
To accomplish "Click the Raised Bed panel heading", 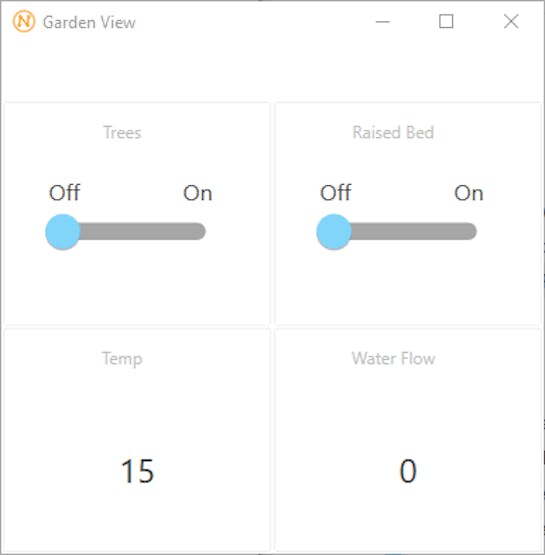I will pyautogui.click(x=393, y=133).
